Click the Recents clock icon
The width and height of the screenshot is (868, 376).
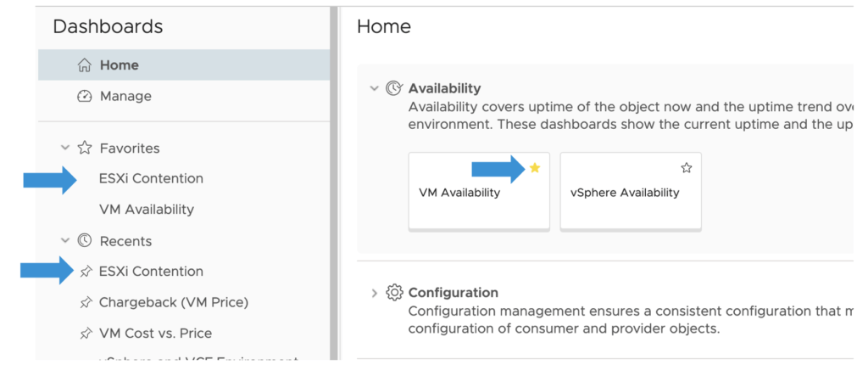point(85,241)
